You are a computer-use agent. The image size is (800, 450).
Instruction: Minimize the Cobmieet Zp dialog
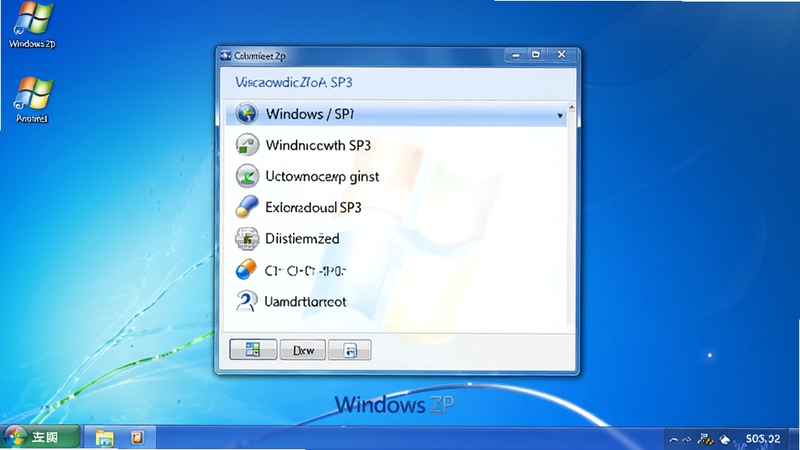516,55
